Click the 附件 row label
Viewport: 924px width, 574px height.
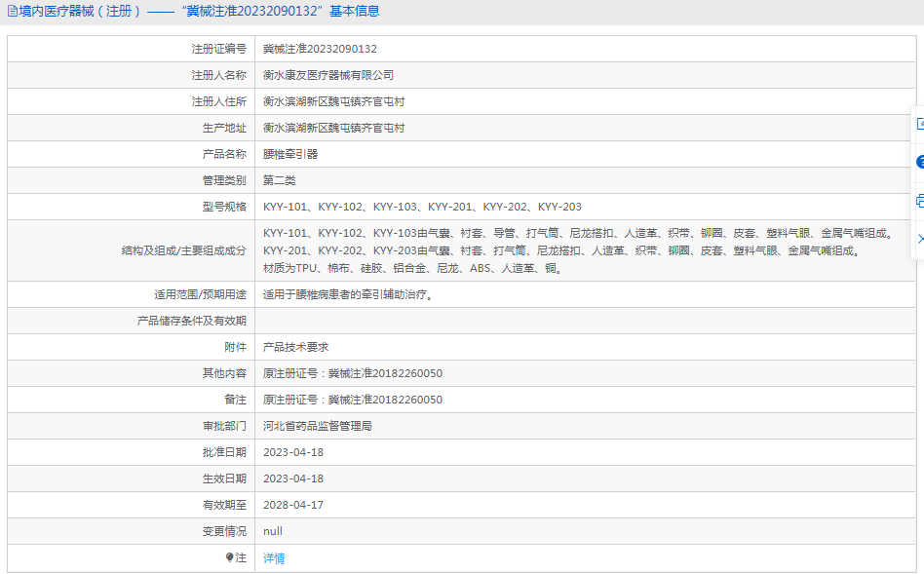[235, 347]
